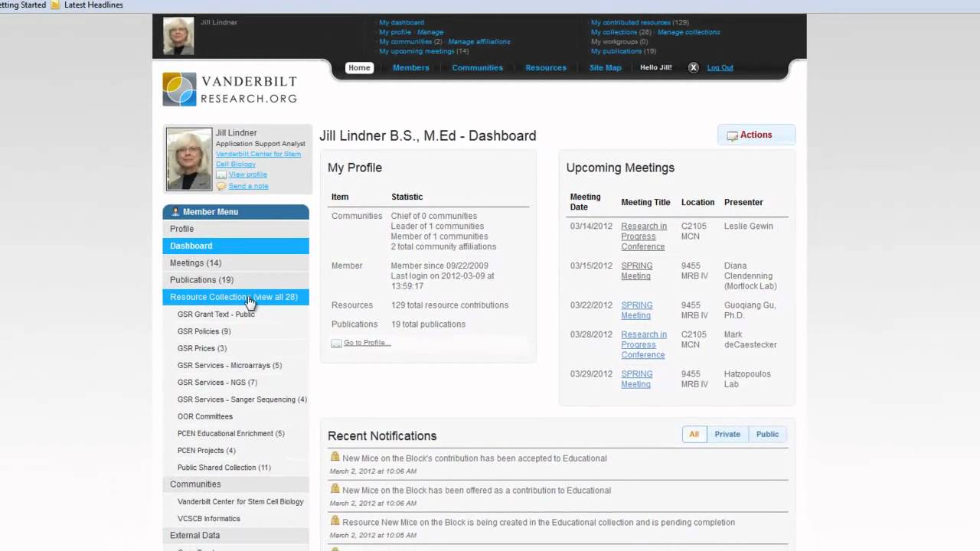Open GSR Services - Microarrays (5)

click(230, 365)
